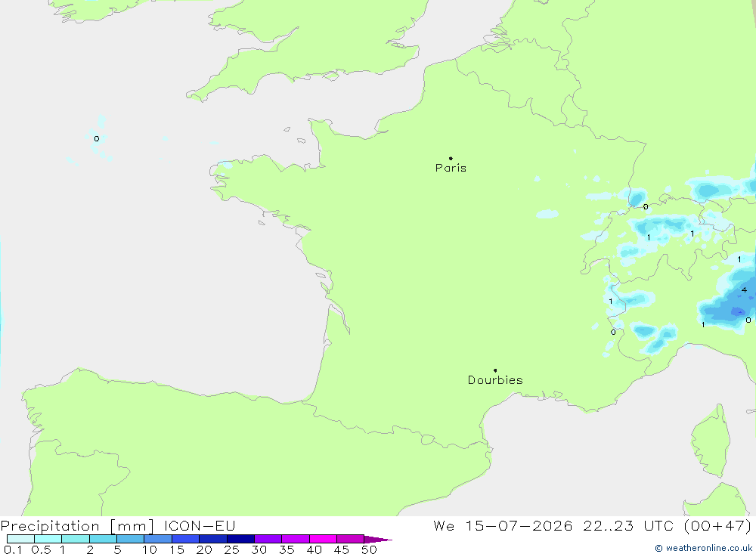Screen dimensions: 756x554
Task: Select the 45–50 mm legend color swatch
Action: coord(351,539)
